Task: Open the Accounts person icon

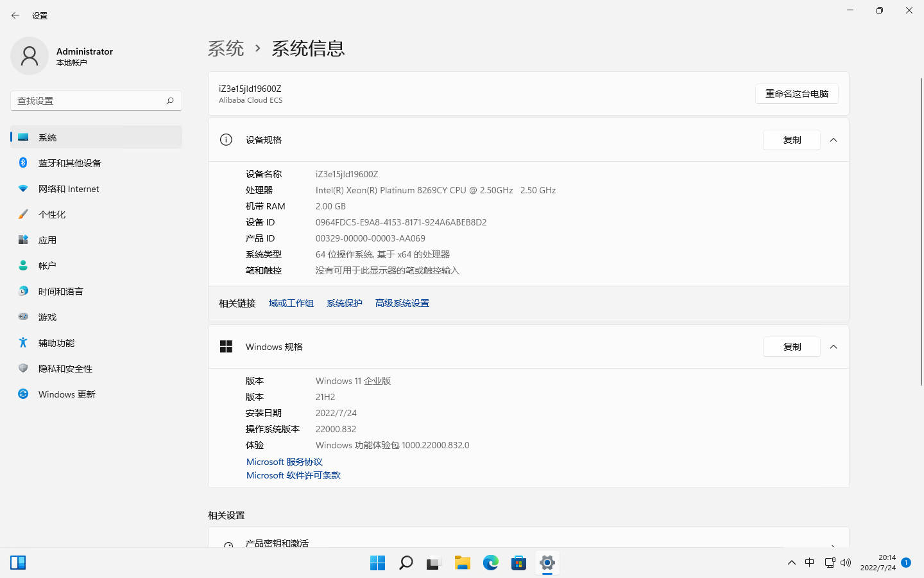Action: [x=23, y=266]
